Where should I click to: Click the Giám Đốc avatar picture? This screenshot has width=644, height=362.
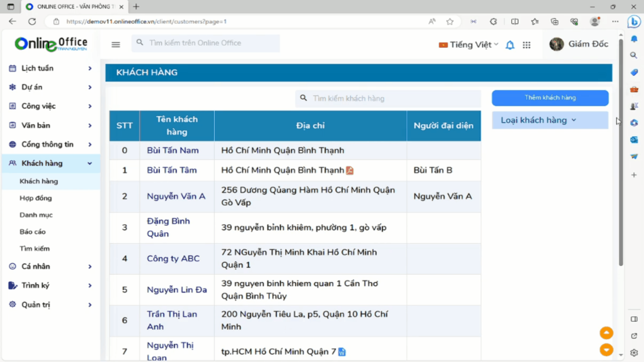[x=556, y=44]
